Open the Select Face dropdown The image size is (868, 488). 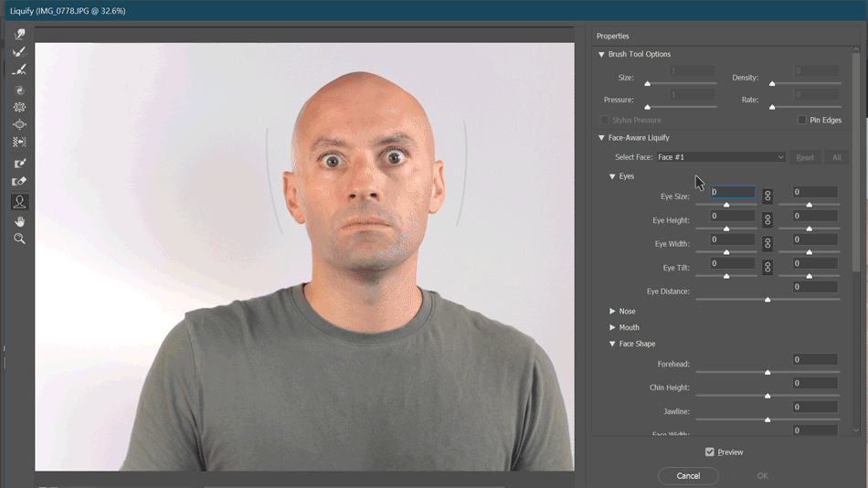point(721,157)
